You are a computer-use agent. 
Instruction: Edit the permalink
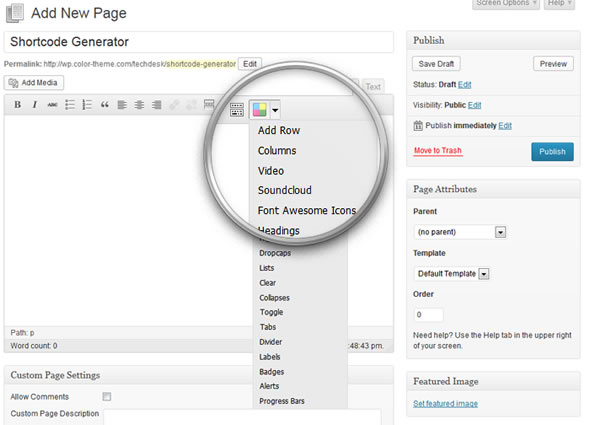(x=250, y=64)
